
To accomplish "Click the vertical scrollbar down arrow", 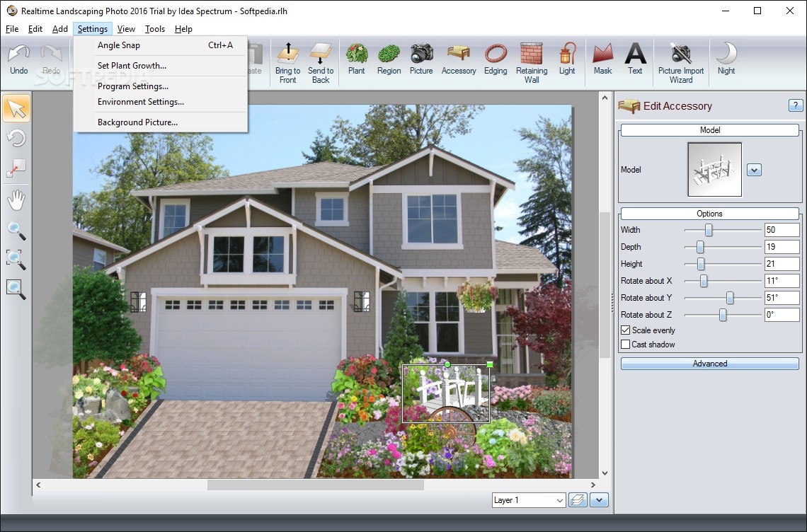I will coord(605,473).
